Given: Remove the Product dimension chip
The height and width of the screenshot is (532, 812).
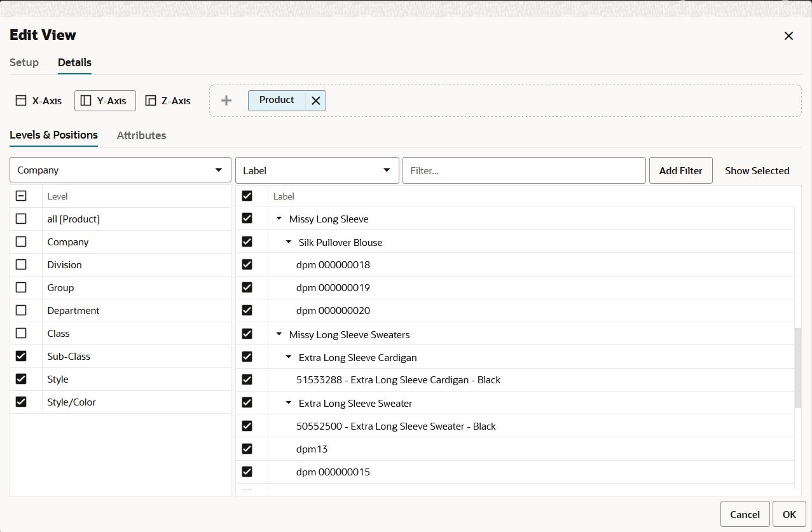Looking at the screenshot, I should point(316,100).
